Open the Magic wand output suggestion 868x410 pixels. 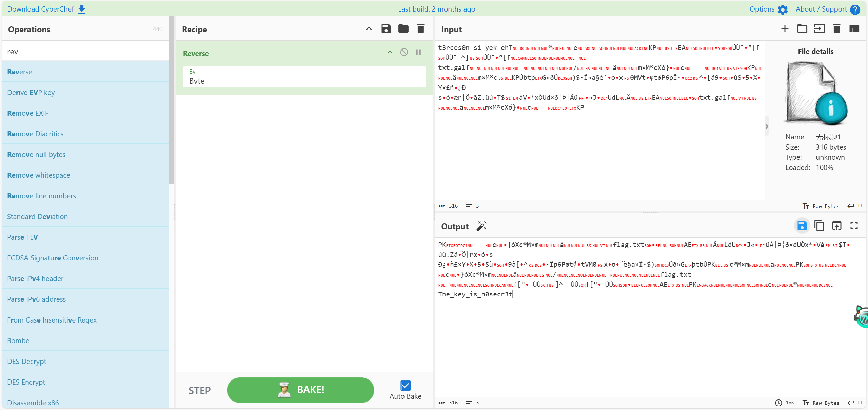(x=481, y=226)
